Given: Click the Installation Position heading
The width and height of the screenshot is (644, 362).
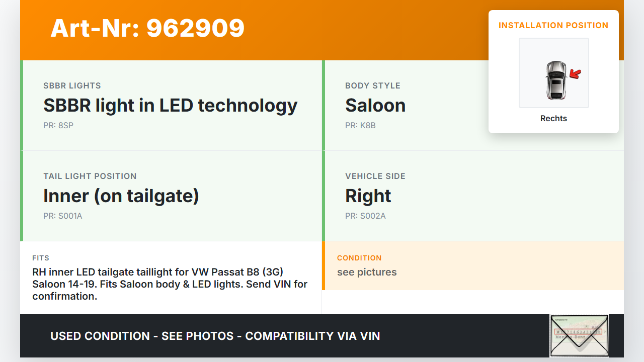Looking at the screenshot, I should click(x=553, y=25).
